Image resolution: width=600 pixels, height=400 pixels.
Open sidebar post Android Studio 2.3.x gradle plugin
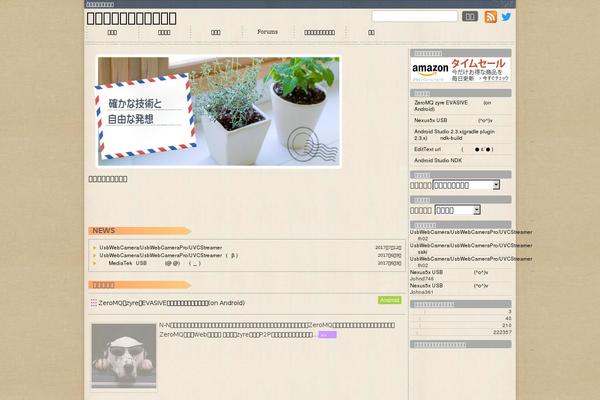454,135
